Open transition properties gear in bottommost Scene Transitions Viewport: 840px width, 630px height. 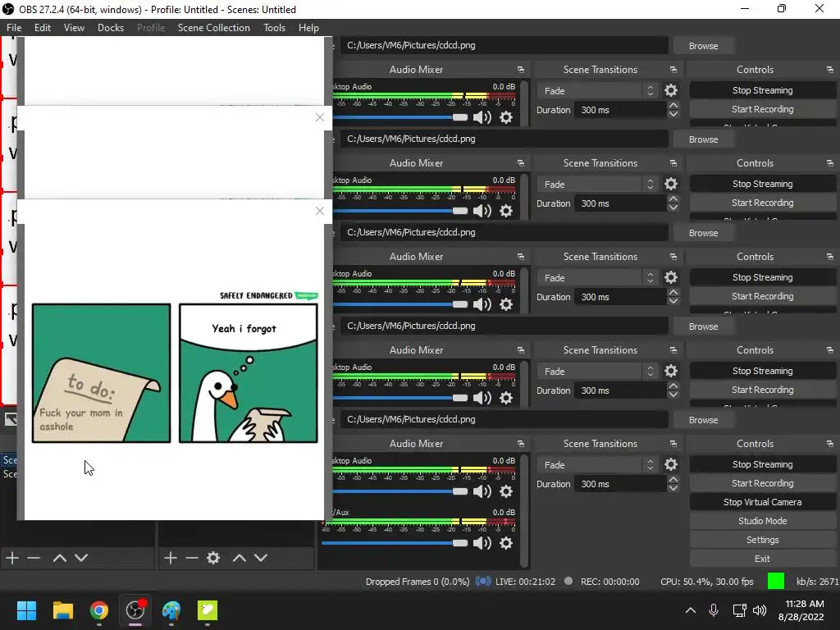pos(671,464)
